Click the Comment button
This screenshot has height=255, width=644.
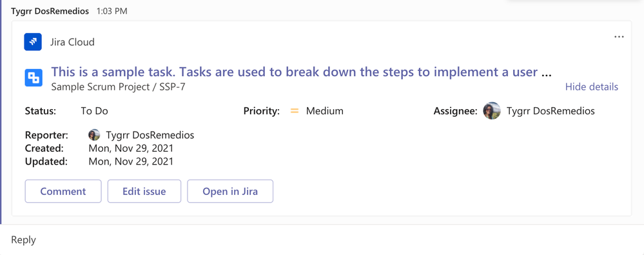63,191
